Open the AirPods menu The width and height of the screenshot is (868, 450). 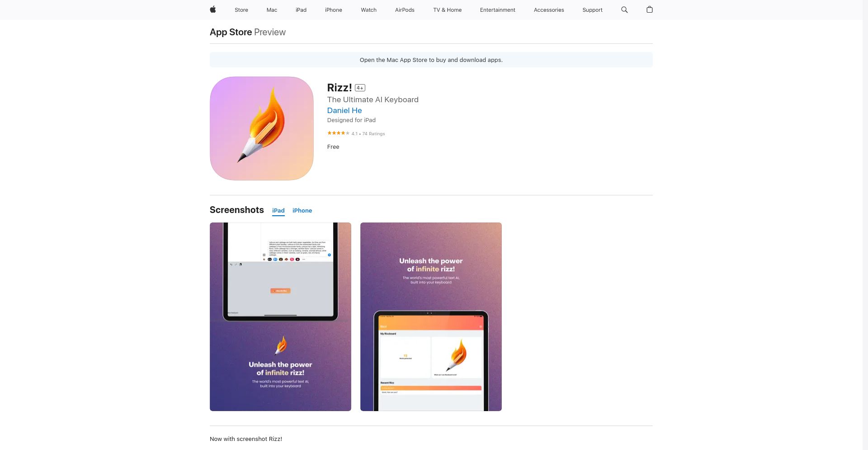(x=405, y=10)
